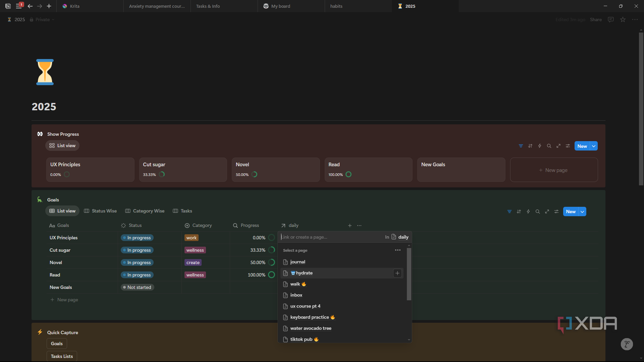The height and width of the screenshot is (362, 644).
Task: Click the page list popup scrollbar
Action: 409,275
